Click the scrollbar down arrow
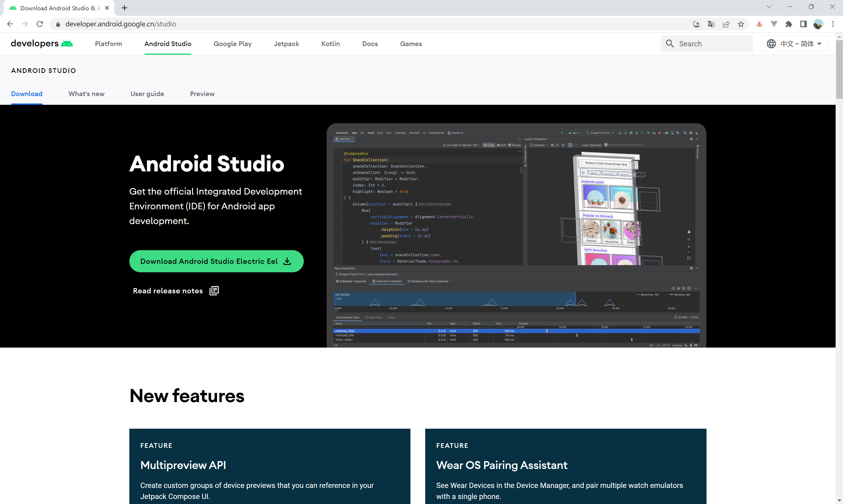Image resolution: width=843 pixels, height=504 pixels. 839,501
